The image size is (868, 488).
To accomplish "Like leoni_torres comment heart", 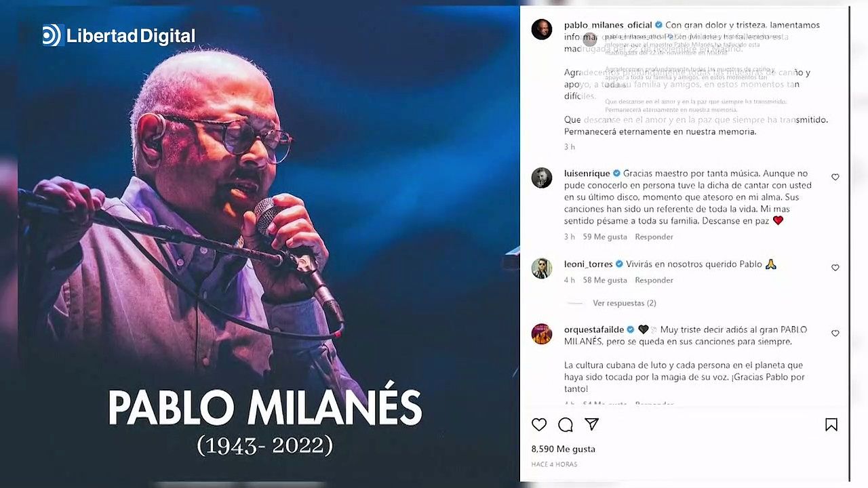I will click(x=835, y=268).
